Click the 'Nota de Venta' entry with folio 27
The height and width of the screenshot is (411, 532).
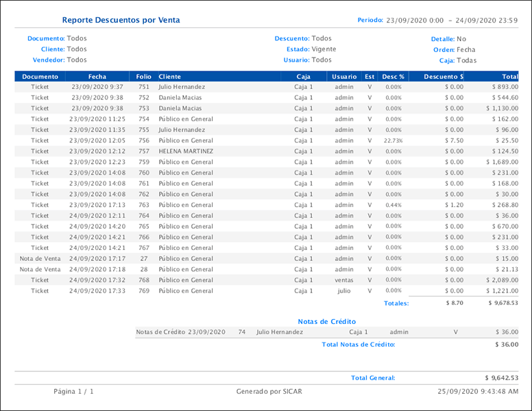pyautogui.click(x=40, y=259)
